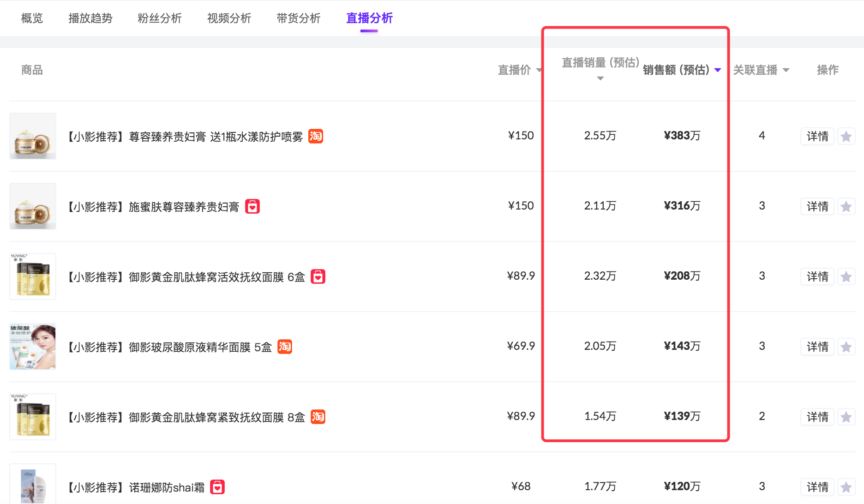Viewport: 864px width, 504px height.
Task: Toggle favorite star on 诺珊娜防shai霜 row
Action: 846,487
